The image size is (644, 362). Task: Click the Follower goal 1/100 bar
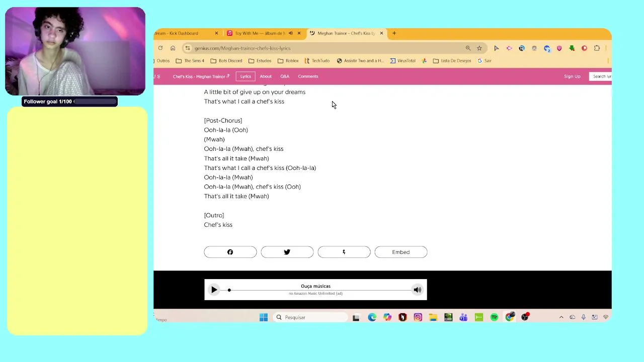click(70, 102)
